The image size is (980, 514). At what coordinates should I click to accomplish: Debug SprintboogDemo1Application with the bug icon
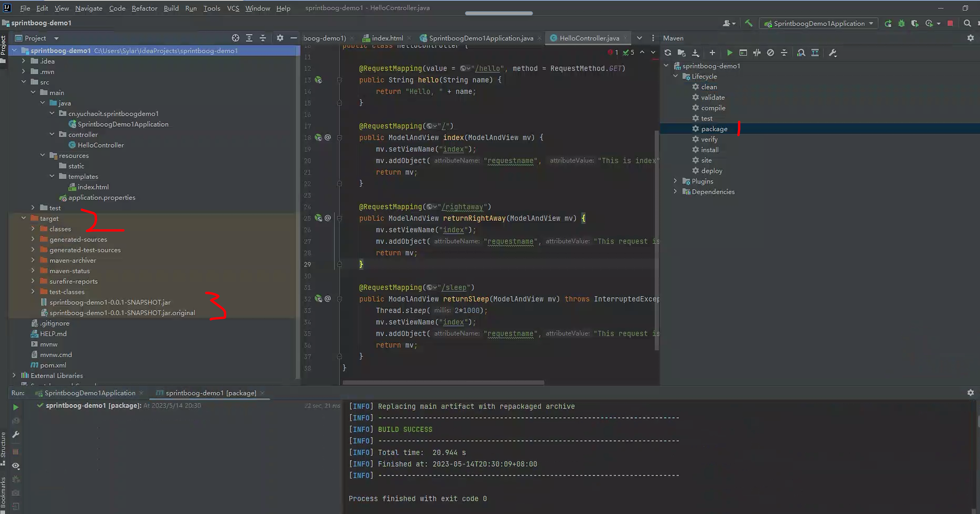coord(901,23)
